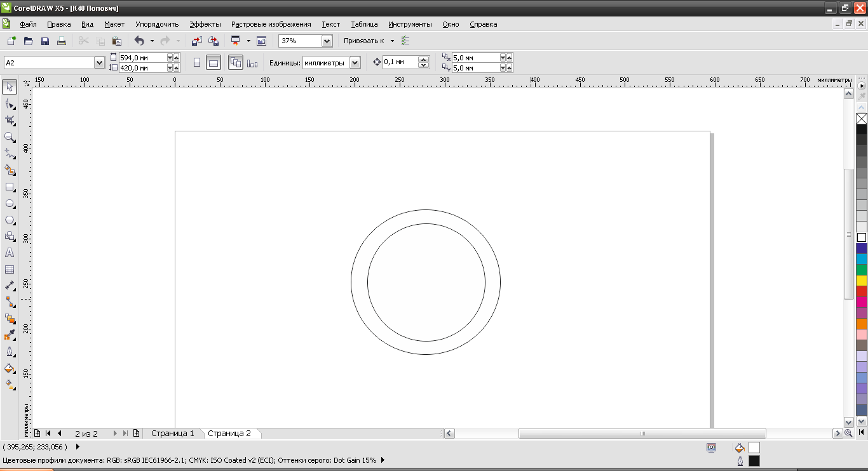
Task: Select the Color Eyedropper tool
Action: [10, 335]
